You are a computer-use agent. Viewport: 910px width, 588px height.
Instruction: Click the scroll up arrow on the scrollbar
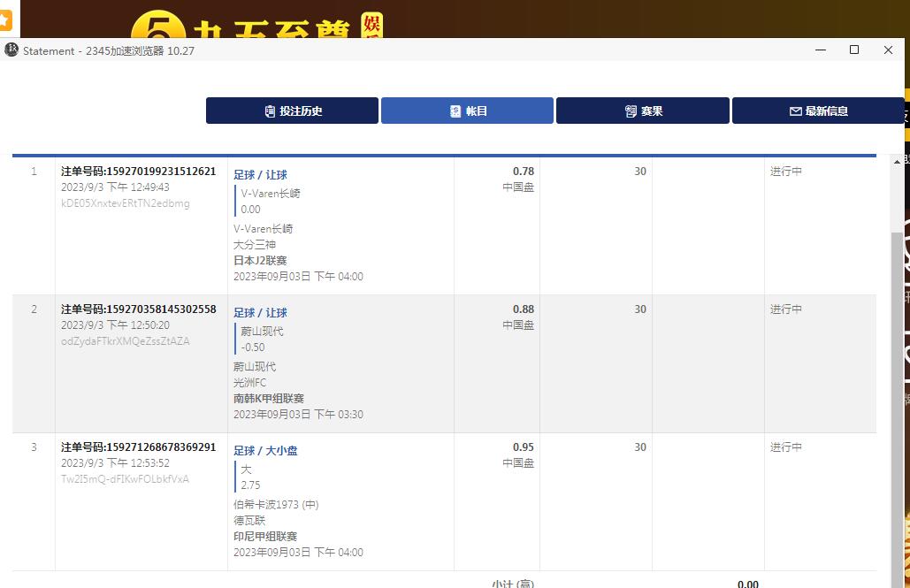click(x=898, y=162)
